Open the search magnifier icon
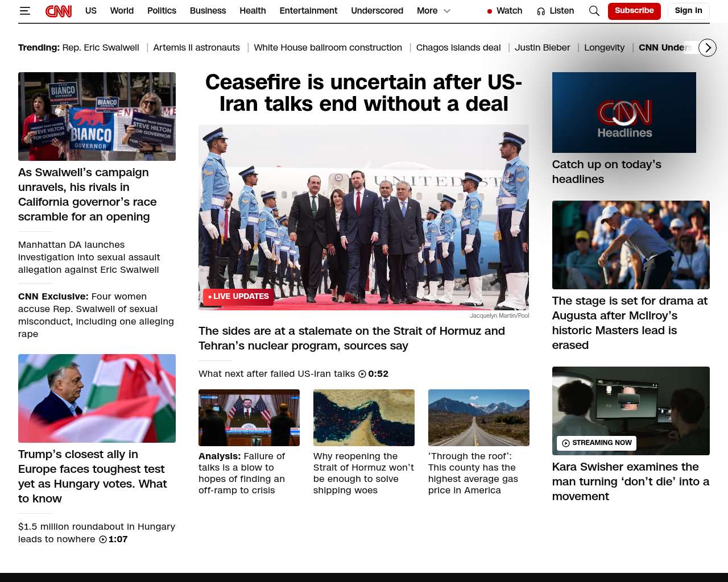Image resolution: width=728 pixels, height=582 pixels. 594,11
